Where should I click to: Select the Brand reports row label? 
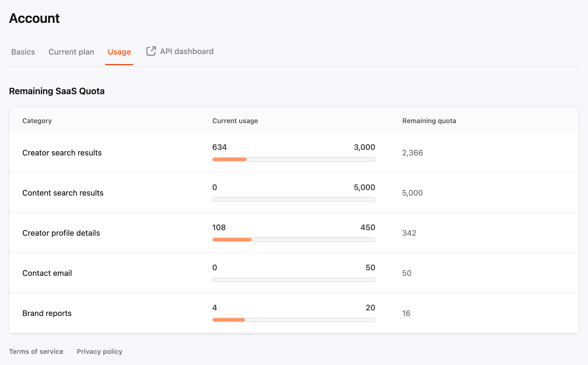click(x=47, y=313)
